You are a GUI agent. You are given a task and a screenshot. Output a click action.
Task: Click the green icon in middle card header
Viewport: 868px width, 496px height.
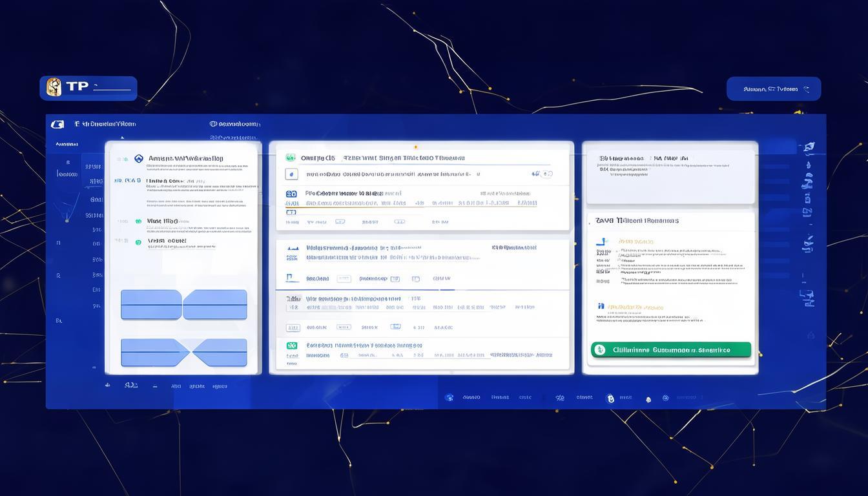click(x=290, y=158)
